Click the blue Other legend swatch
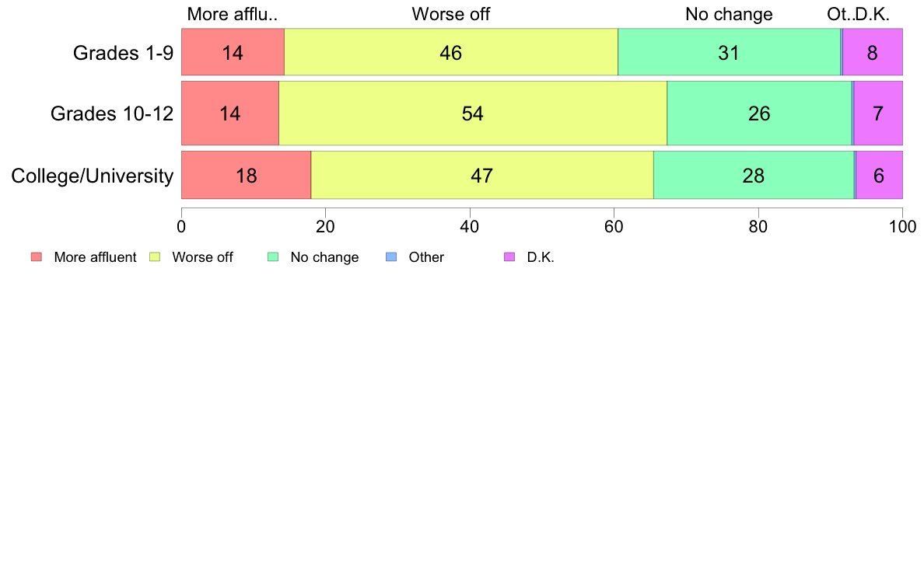This screenshot has height=572, width=924. (x=391, y=256)
